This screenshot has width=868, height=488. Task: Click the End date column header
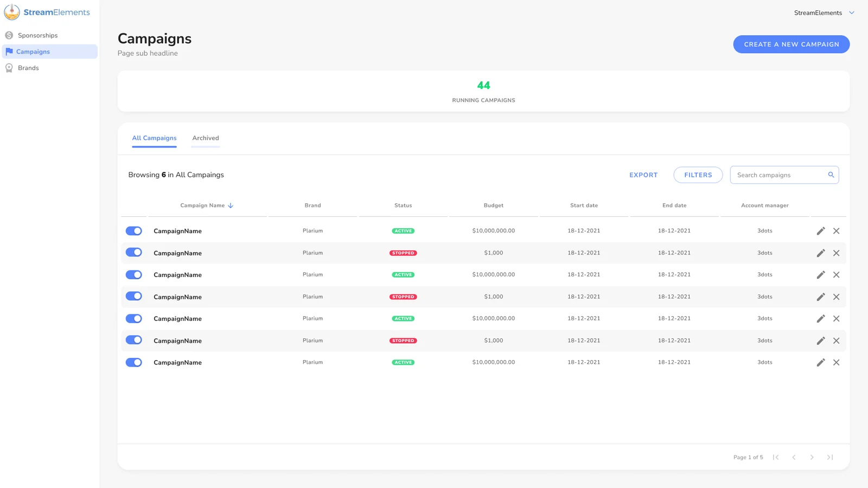(674, 206)
